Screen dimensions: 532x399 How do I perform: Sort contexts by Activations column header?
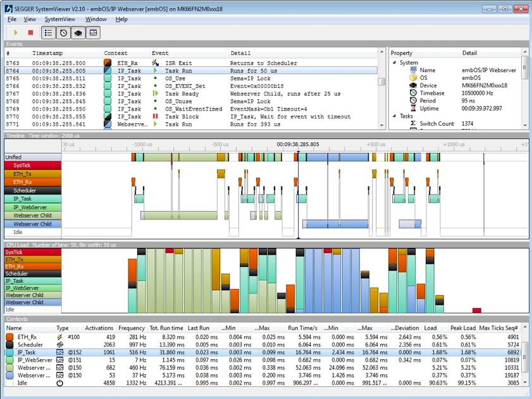[99, 328]
